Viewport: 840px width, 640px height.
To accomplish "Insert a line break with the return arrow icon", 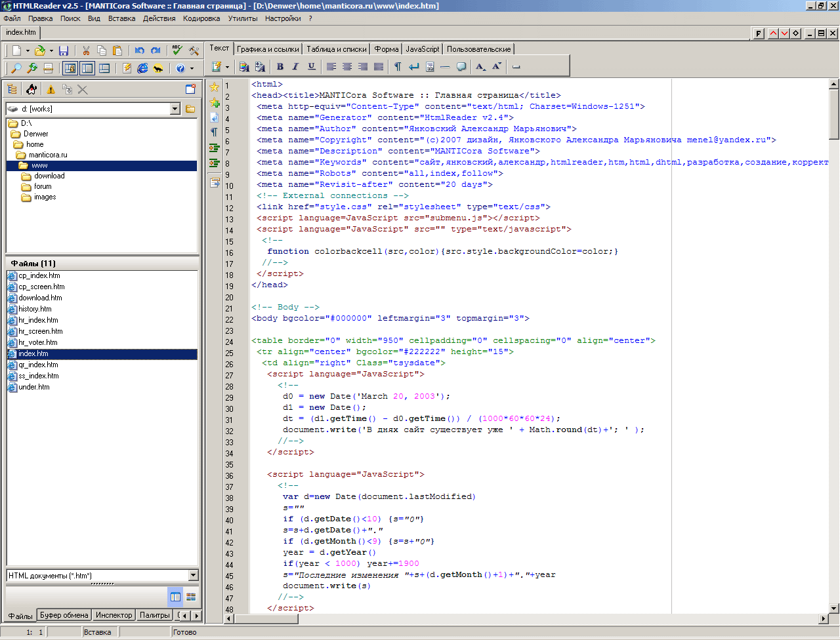I will pyautogui.click(x=413, y=66).
